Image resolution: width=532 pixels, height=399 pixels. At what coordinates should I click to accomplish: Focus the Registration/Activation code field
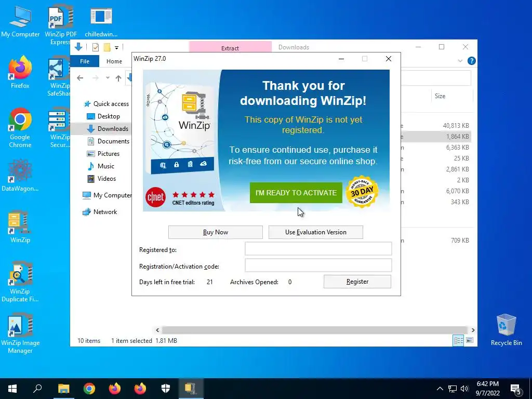point(318,265)
